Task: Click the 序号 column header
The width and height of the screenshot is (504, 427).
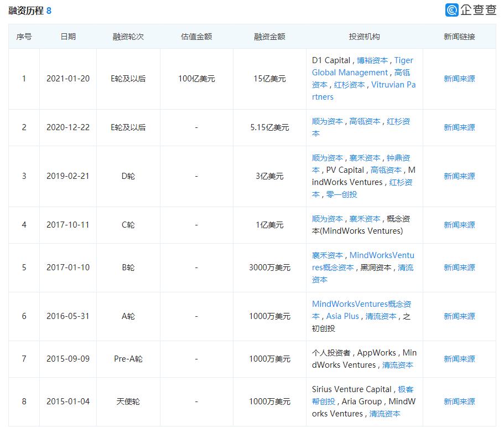Action: [24, 37]
